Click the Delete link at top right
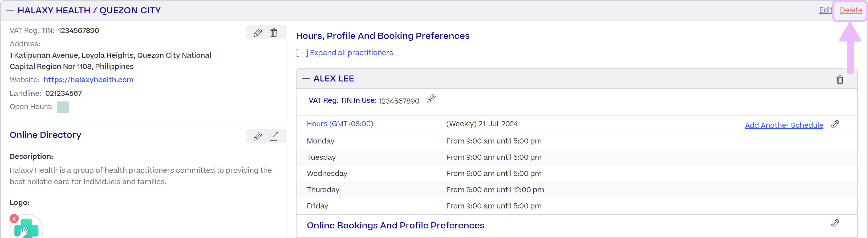This screenshot has height=238, width=868. click(851, 10)
